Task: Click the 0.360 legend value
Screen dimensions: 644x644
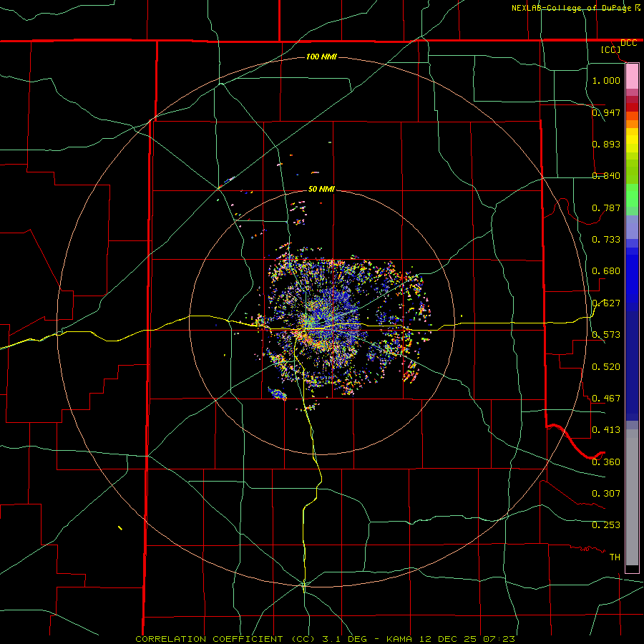Action: (x=606, y=462)
